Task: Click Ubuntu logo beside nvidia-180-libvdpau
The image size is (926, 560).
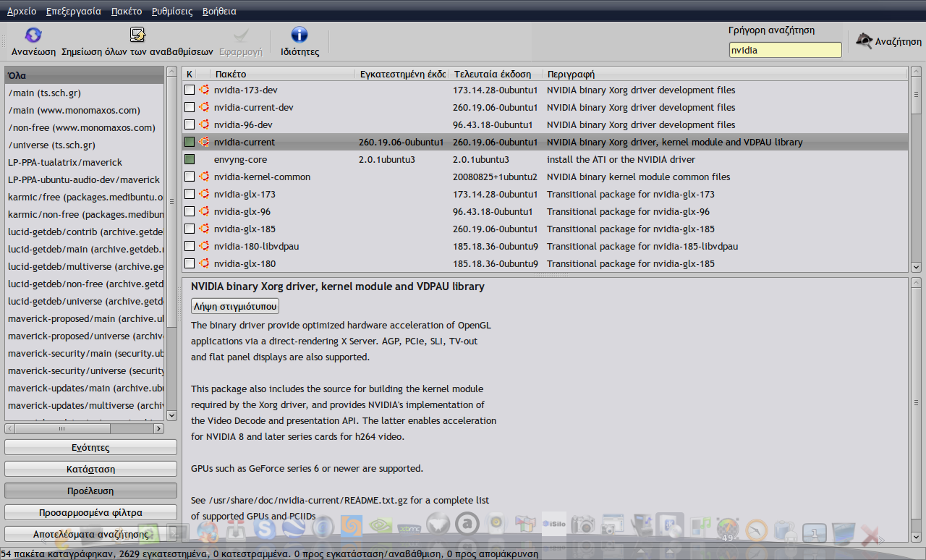Action: (x=204, y=246)
